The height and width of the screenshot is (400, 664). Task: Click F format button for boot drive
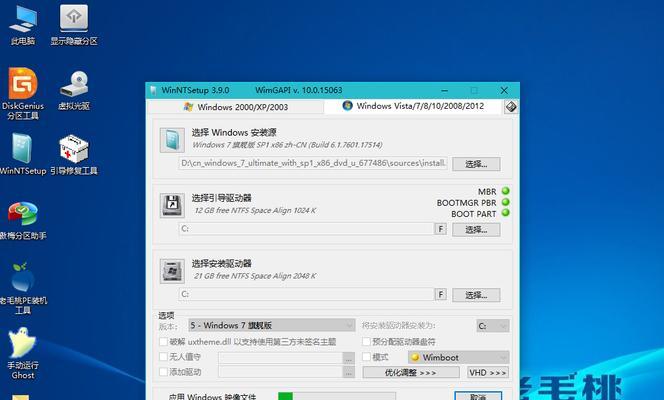point(440,229)
